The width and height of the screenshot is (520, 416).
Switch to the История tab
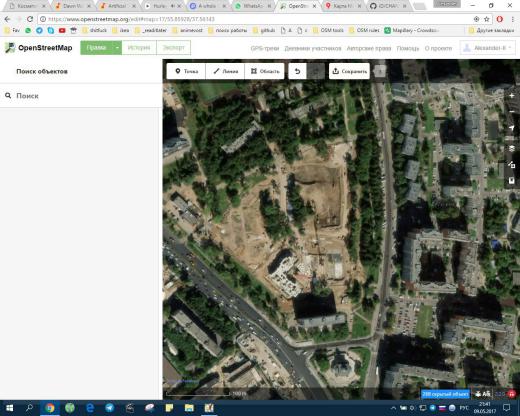[x=139, y=48]
